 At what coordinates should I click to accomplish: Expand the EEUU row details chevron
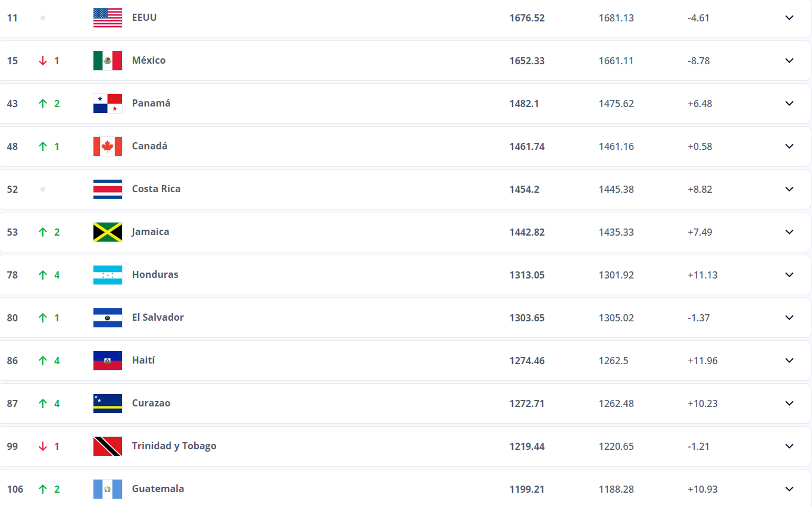789,18
